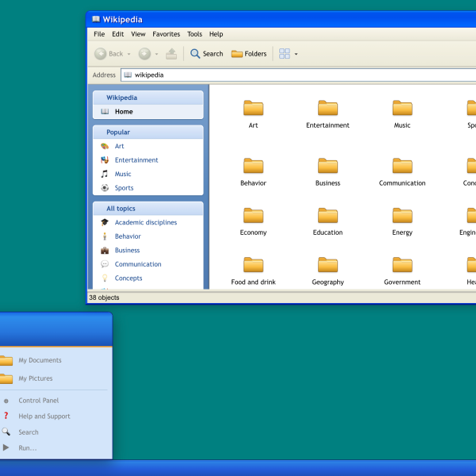
Task: Click the Wikipedia title bar book icon
Action: click(x=96, y=19)
